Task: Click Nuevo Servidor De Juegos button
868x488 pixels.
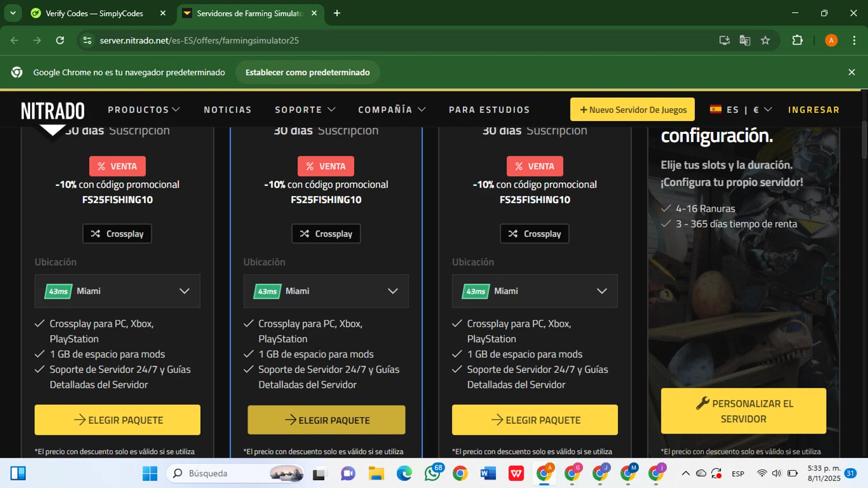Action: (632, 109)
